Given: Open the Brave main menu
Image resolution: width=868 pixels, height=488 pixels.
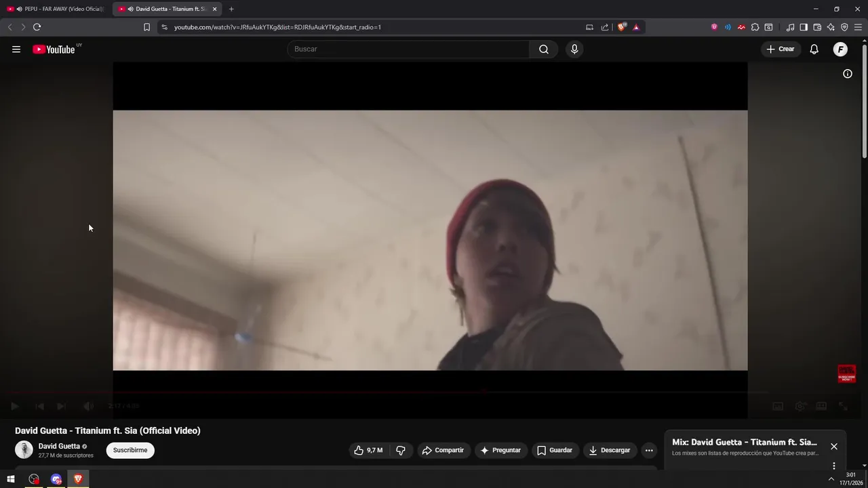Looking at the screenshot, I should coord(858,27).
